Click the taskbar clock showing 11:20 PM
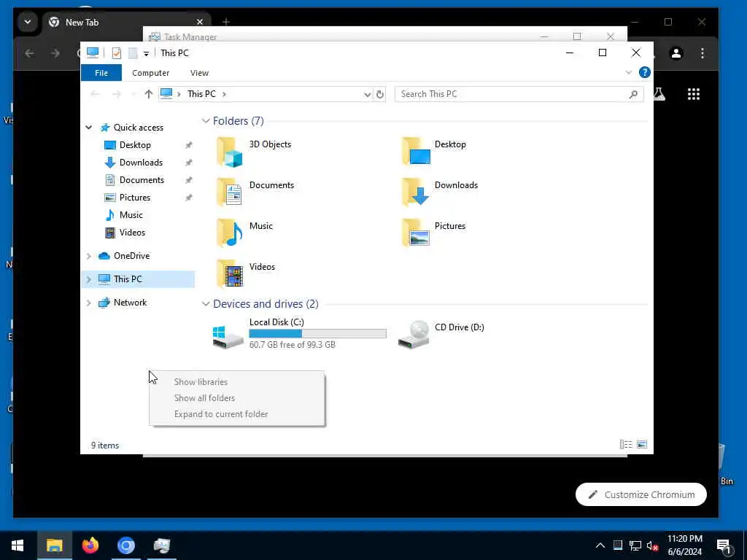 click(684, 545)
